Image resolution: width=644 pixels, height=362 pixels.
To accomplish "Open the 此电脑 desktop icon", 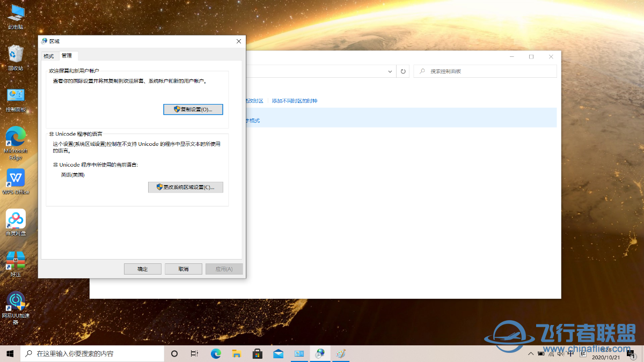I will (16, 17).
